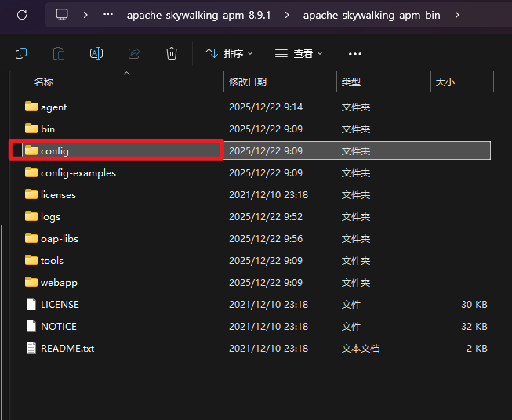The width and height of the screenshot is (512, 420).
Task: Select the README.txt file
Action: (67, 348)
